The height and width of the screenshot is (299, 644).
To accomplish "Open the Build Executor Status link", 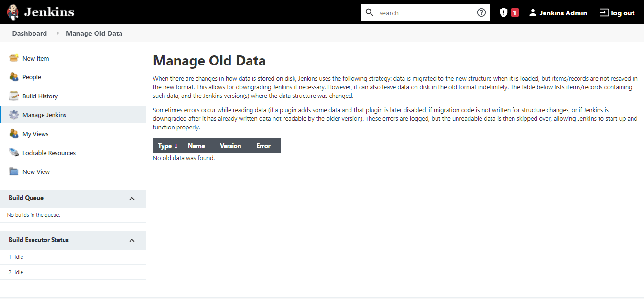I will (39, 240).
